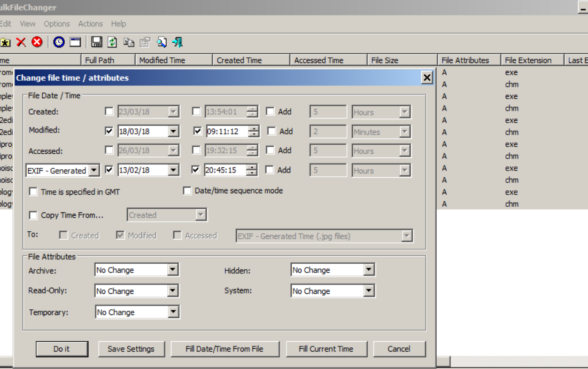Click the File Attributes column header
This screenshot has width=588, height=369.
[465, 60]
